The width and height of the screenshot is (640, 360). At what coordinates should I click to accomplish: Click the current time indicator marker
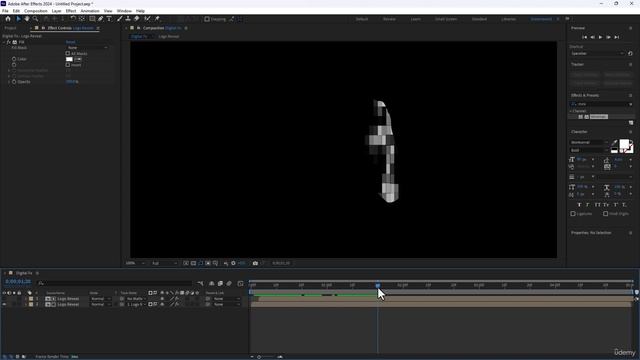(x=378, y=285)
